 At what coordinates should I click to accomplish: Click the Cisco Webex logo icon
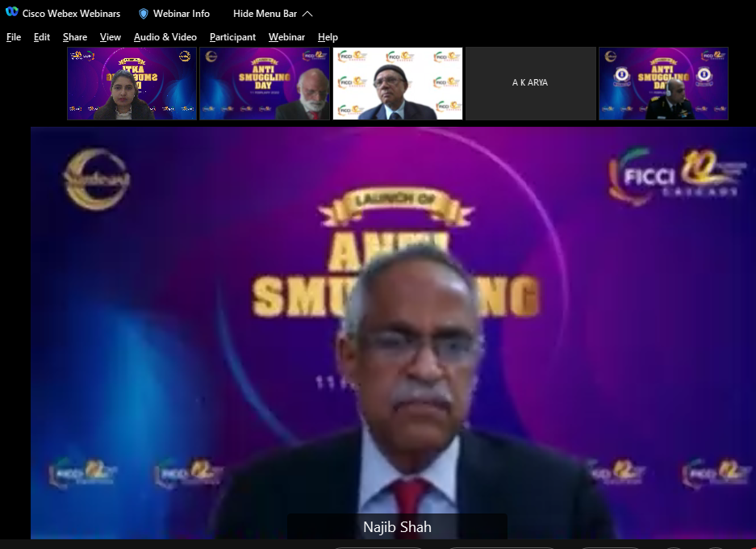[x=11, y=12]
